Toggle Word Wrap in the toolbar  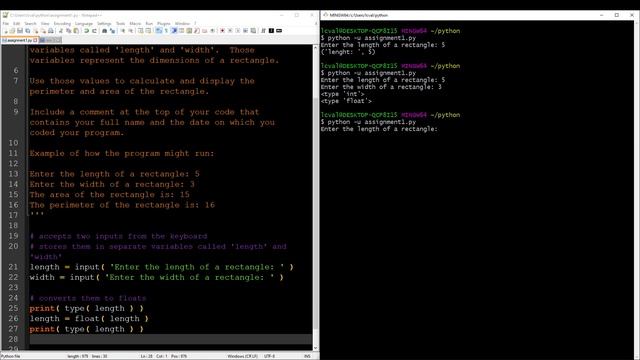coord(158,31)
